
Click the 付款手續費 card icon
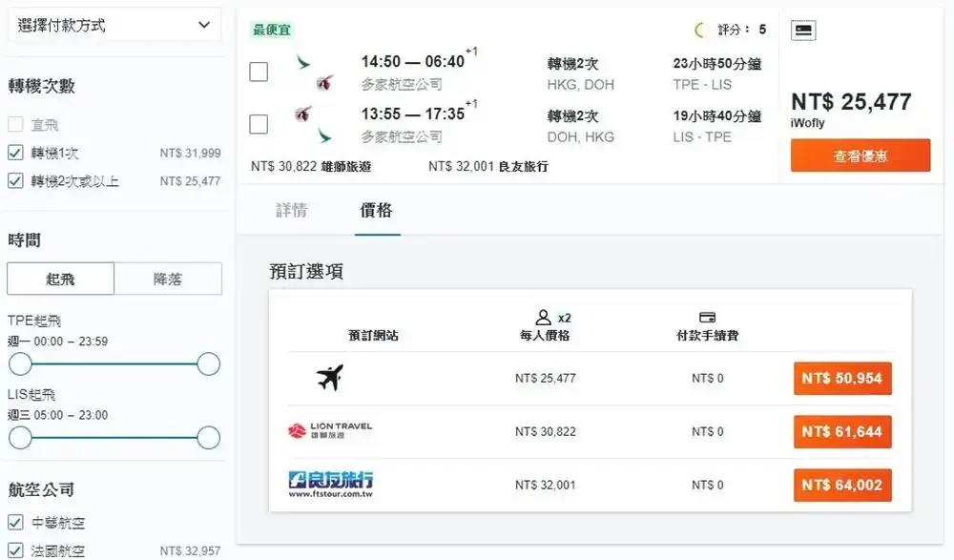tap(707, 317)
